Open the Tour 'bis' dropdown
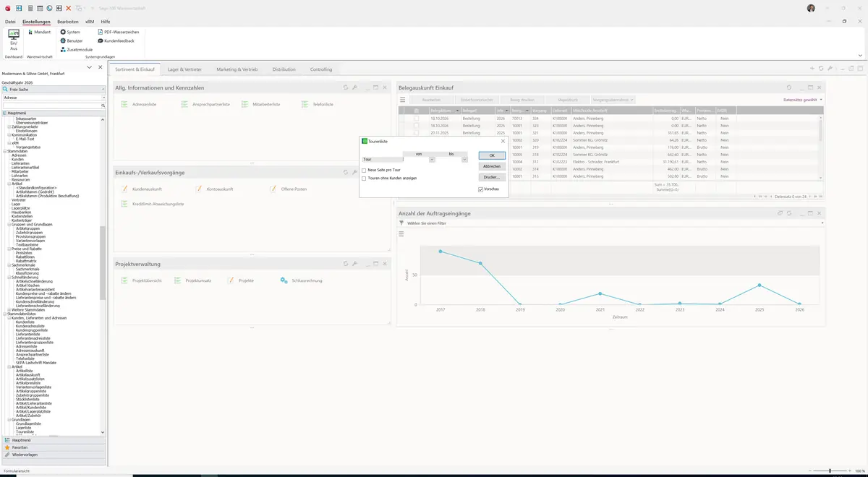The width and height of the screenshot is (868, 477). tap(464, 159)
